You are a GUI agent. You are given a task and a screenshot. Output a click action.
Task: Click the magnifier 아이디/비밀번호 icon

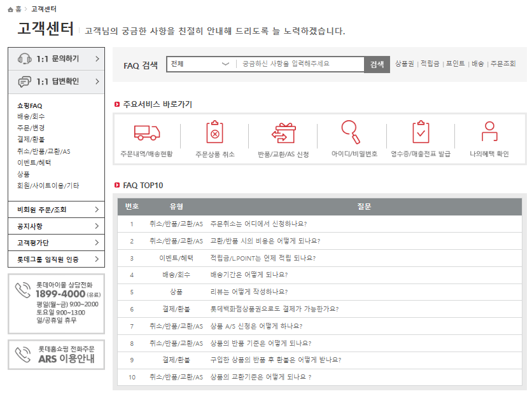tap(351, 132)
